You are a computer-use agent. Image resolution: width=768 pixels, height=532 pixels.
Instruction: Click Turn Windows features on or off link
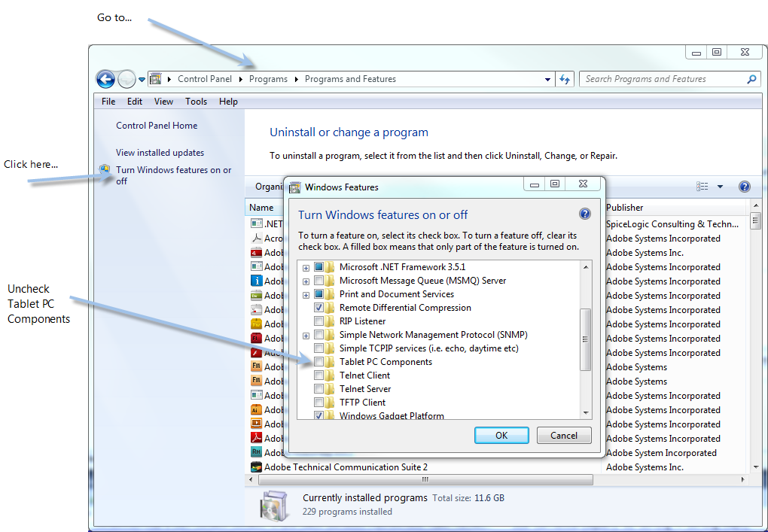click(x=173, y=175)
